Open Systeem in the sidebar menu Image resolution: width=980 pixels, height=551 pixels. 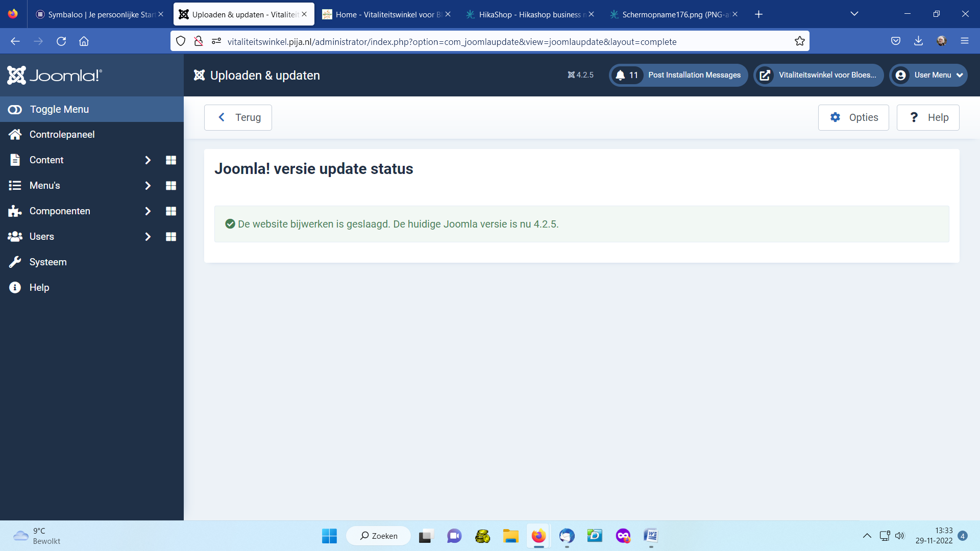click(48, 262)
